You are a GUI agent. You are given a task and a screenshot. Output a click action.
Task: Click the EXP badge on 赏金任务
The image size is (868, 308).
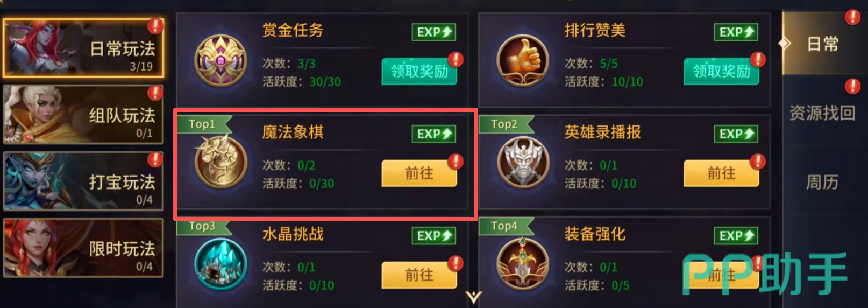click(434, 32)
